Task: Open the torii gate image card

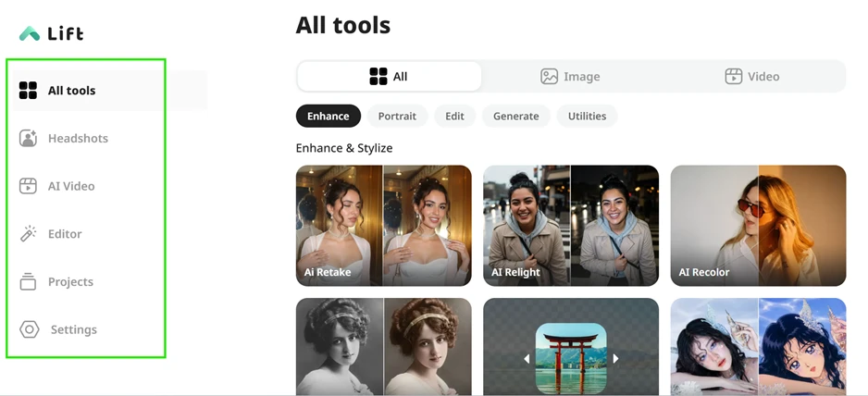Action: (x=571, y=347)
